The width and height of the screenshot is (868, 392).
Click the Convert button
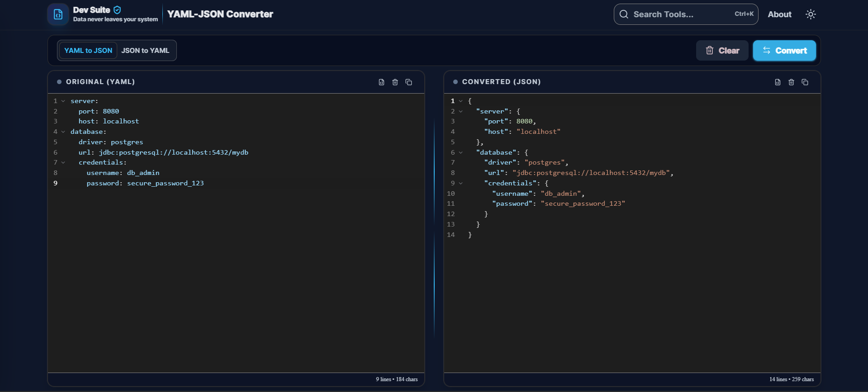[x=784, y=51]
